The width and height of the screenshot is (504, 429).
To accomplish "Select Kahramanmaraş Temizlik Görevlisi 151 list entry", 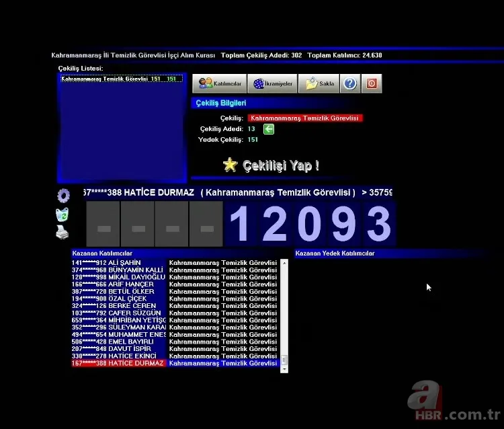I will coord(122,79).
